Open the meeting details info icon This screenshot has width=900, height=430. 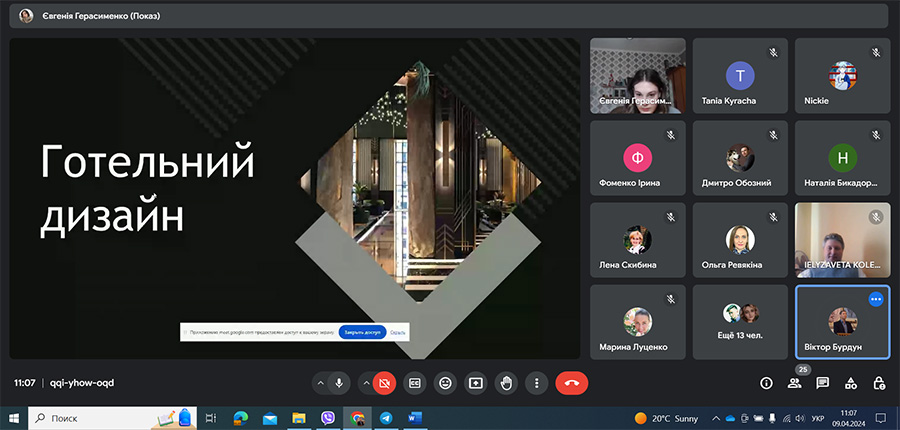pos(766,383)
